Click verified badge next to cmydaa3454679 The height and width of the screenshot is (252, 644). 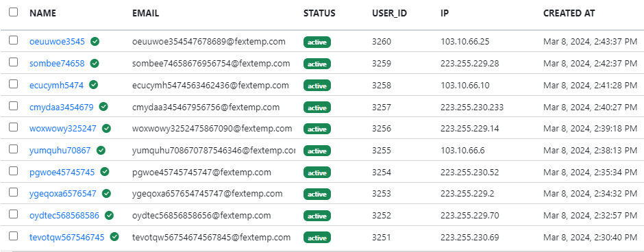[103, 107]
